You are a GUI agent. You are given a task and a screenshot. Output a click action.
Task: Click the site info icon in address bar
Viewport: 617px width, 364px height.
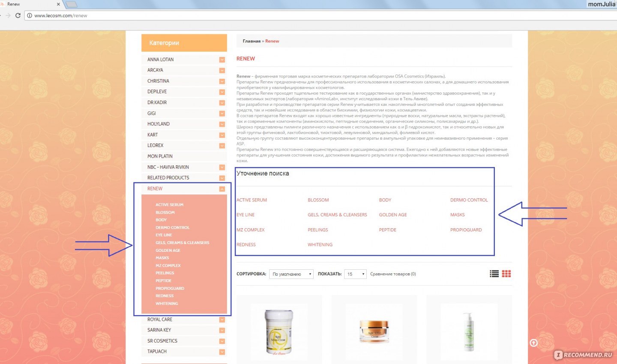pos(29,15)
